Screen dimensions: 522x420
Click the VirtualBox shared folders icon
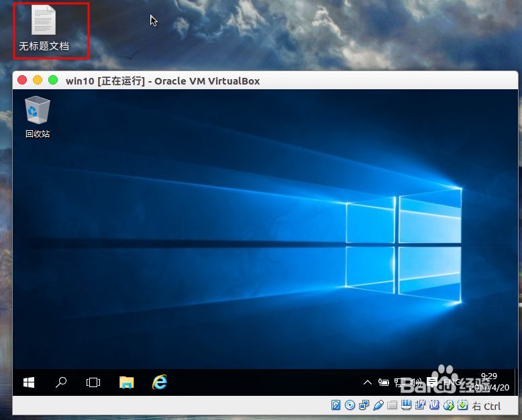pos(392,405)
